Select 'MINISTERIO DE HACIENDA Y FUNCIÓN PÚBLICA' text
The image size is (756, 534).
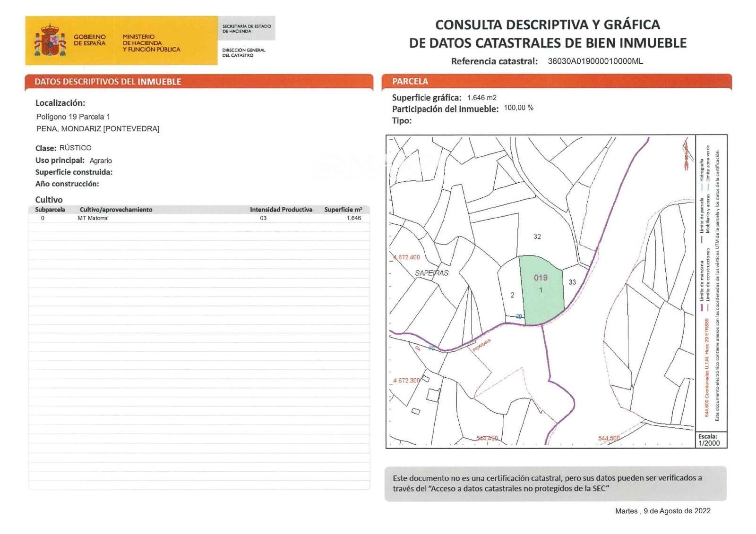click(151, 43)
